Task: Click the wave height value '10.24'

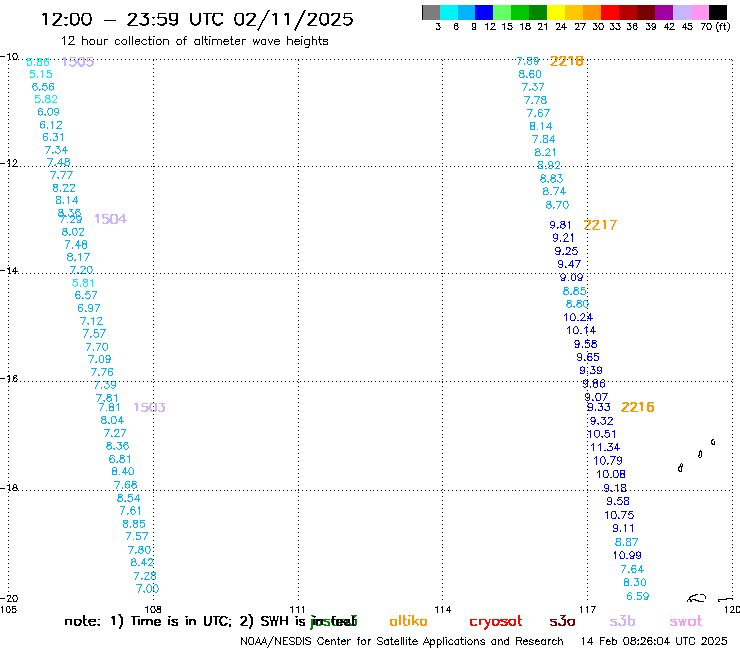Action: 578,318
